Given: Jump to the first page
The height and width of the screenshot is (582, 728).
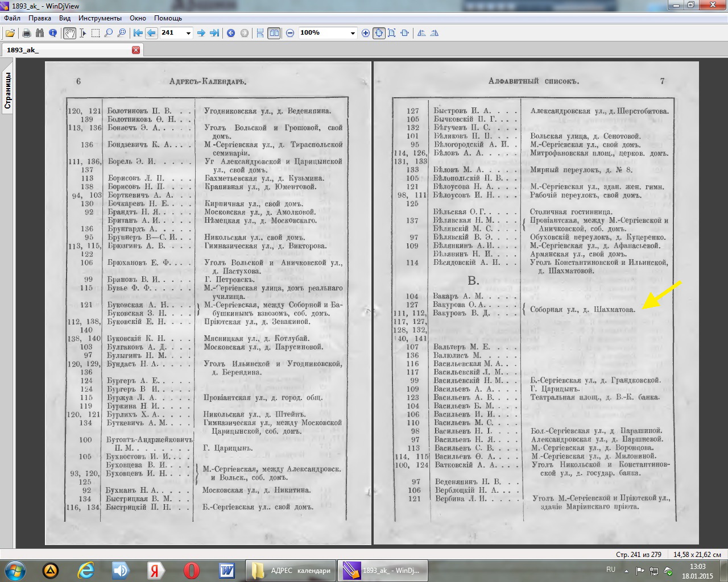Looking at the screenshot, I should (x=138, y=33).
